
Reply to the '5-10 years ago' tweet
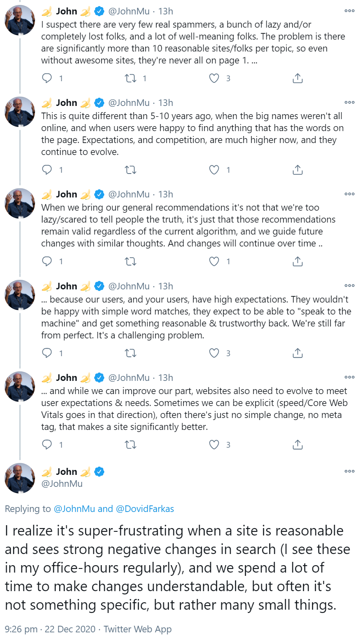coord(47,169)
